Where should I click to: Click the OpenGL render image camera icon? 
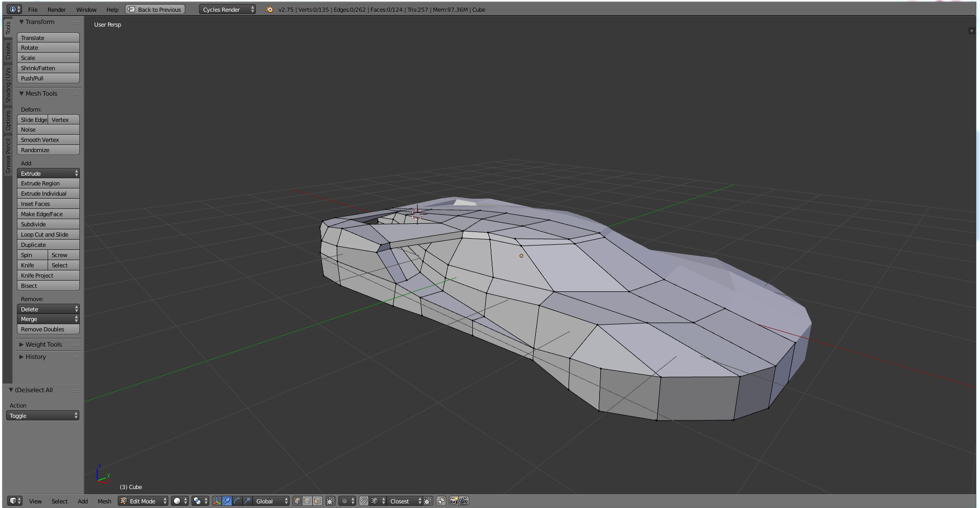tap(453, 501)
